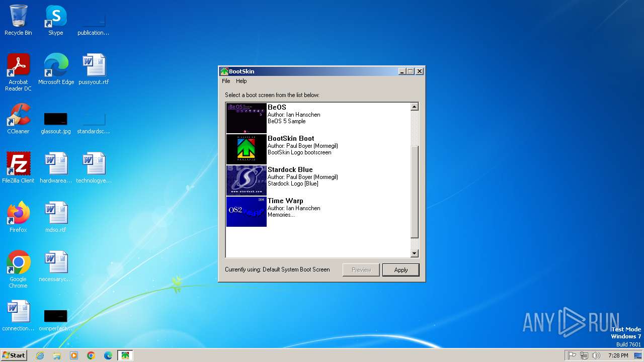Open Chrome from the taskbar

pos(91,355)
